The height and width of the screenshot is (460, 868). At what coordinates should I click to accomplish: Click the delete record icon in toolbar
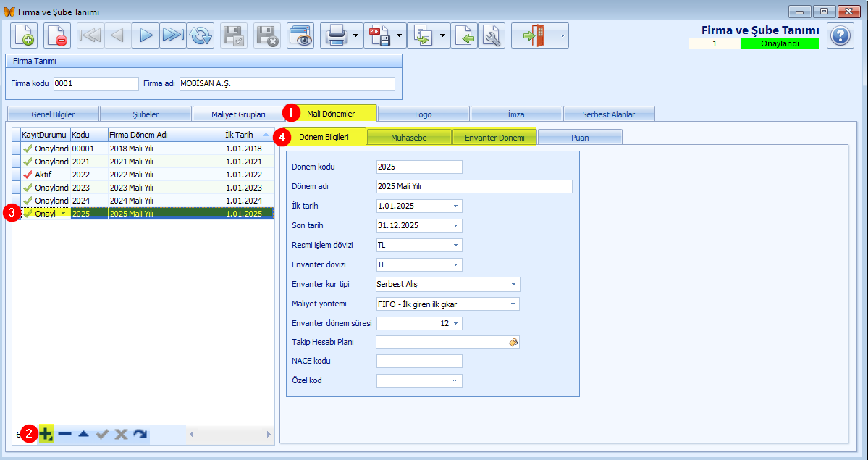pyautogui.click(x=57, y=36)
